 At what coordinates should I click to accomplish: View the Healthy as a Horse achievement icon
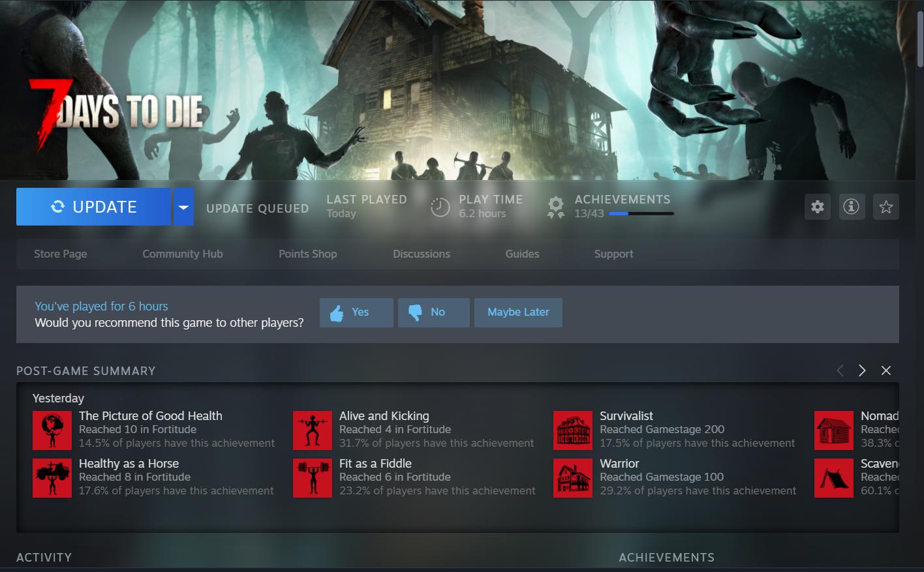(52, 477)
